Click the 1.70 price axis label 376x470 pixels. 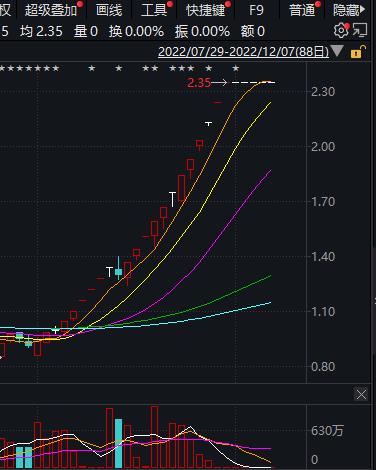pyautogui.click(x=323, y=201)
